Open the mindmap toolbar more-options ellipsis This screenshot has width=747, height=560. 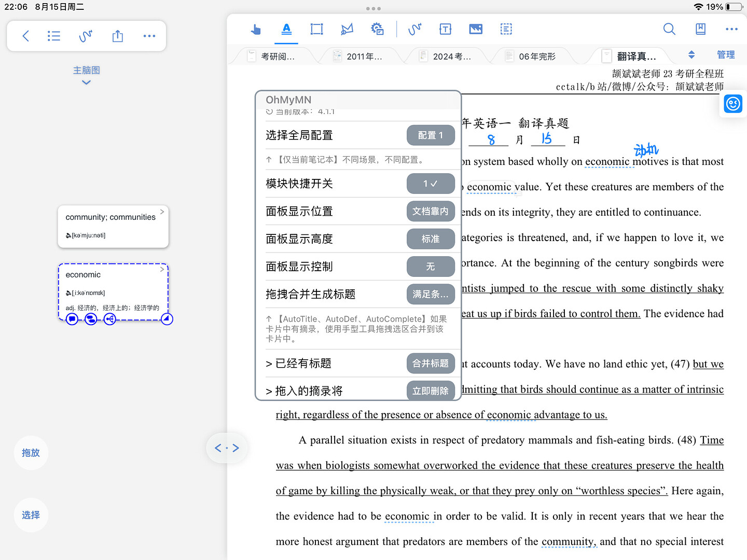pos(149,36)
